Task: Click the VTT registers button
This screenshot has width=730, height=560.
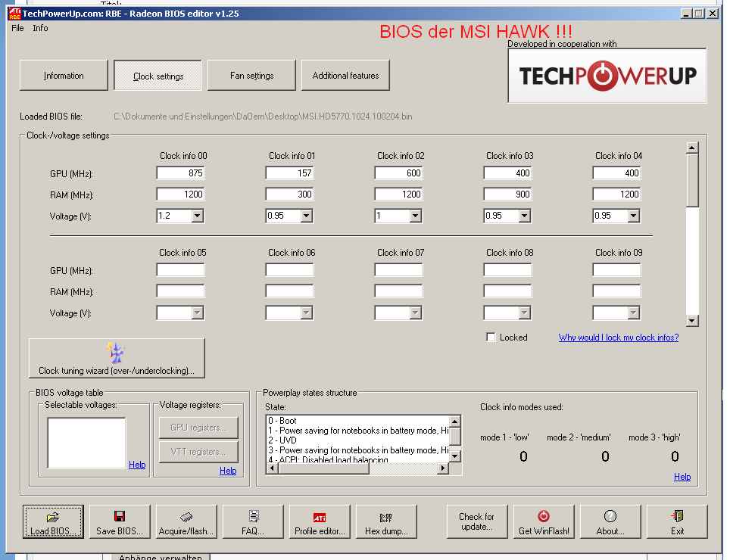Action: [198, 452]
